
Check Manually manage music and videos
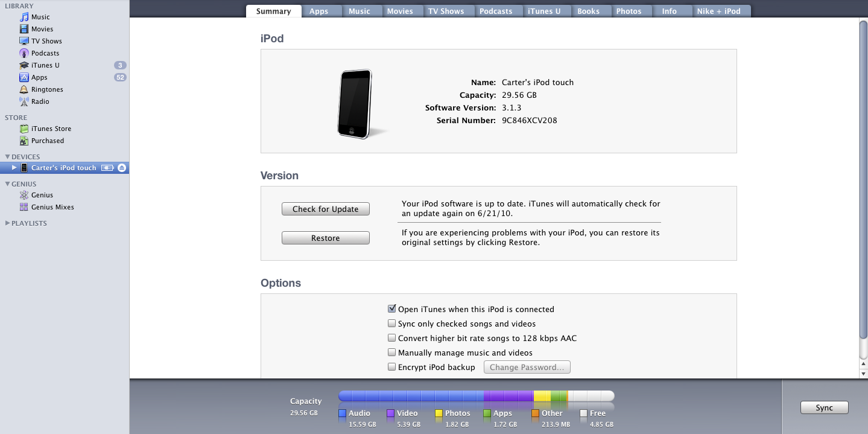pyautogui.click(x=392, y=353)
